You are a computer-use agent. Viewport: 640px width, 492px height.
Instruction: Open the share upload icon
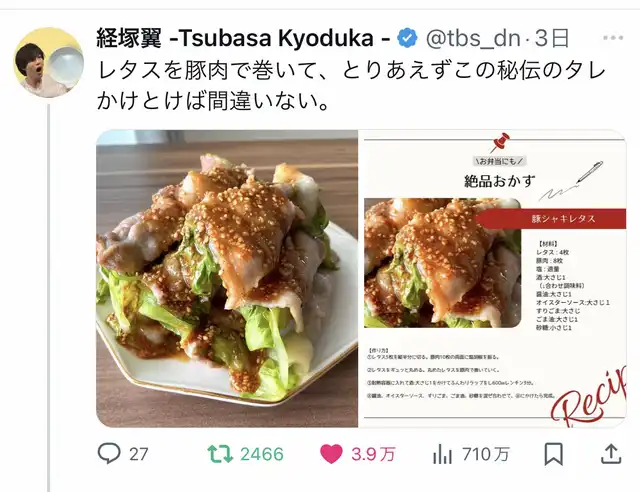click(x=611, y=454)
